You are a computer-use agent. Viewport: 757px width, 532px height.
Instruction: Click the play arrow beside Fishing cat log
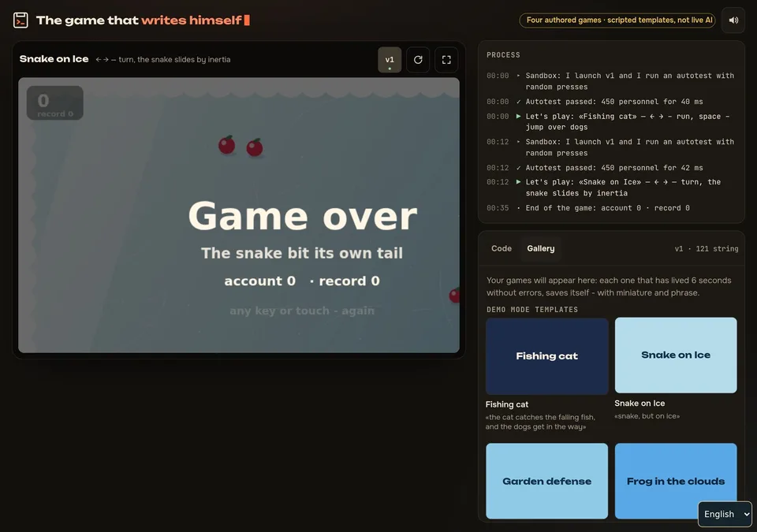[x=519, y=117]
